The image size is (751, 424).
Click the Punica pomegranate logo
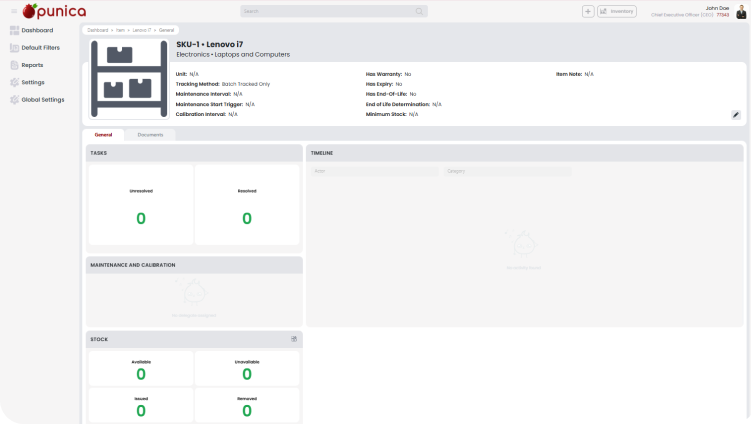[54, 11]
